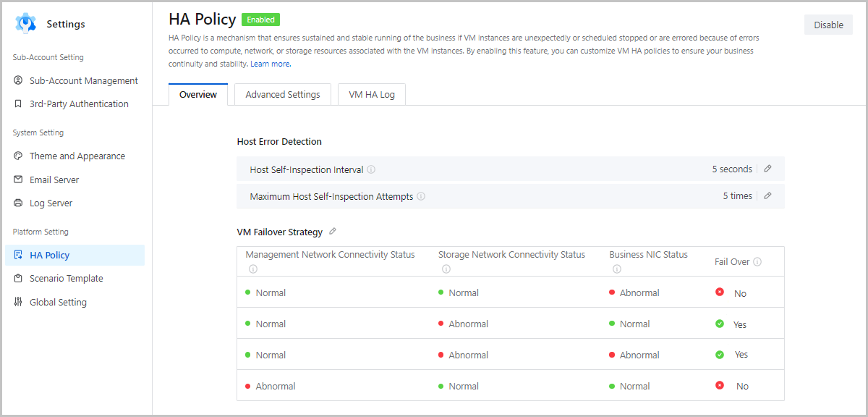
Task: Edit the Maximum Host Self-Inspection Attempts value
Action: click(x=767, y=195)
